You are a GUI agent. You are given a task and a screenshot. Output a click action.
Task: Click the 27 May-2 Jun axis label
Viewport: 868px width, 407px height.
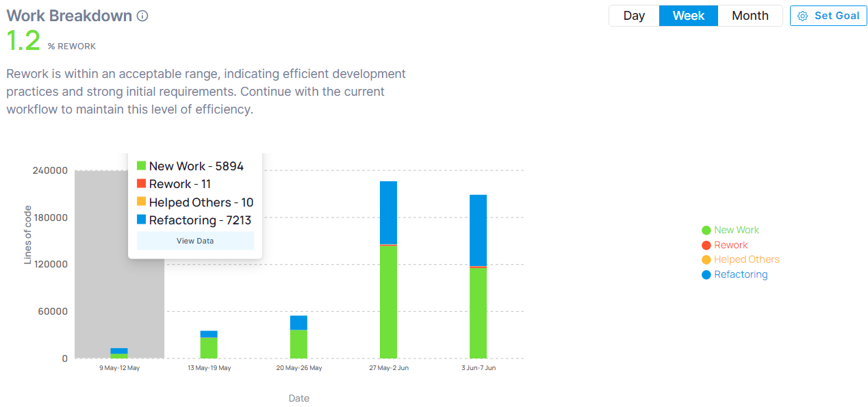pos(388,368)
